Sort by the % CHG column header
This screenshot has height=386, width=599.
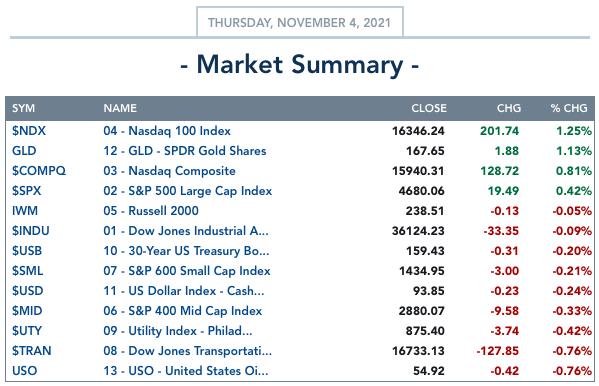[x=569, y=108]
